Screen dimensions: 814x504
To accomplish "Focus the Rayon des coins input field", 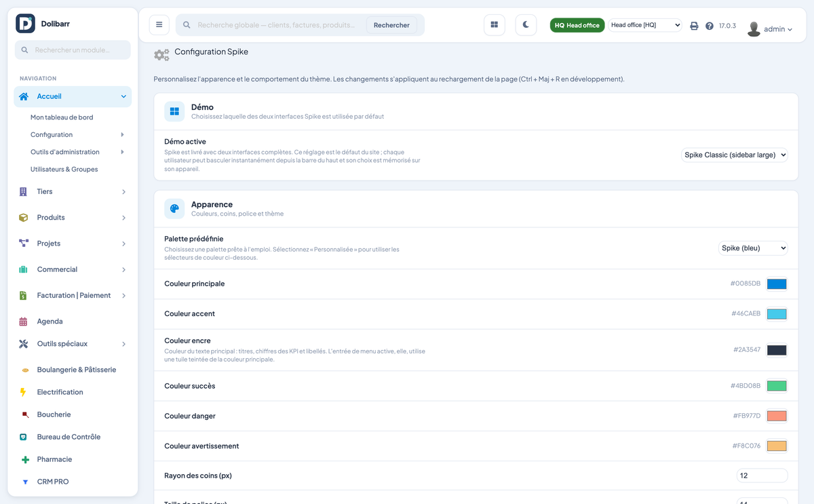I will tap(762, 476).
